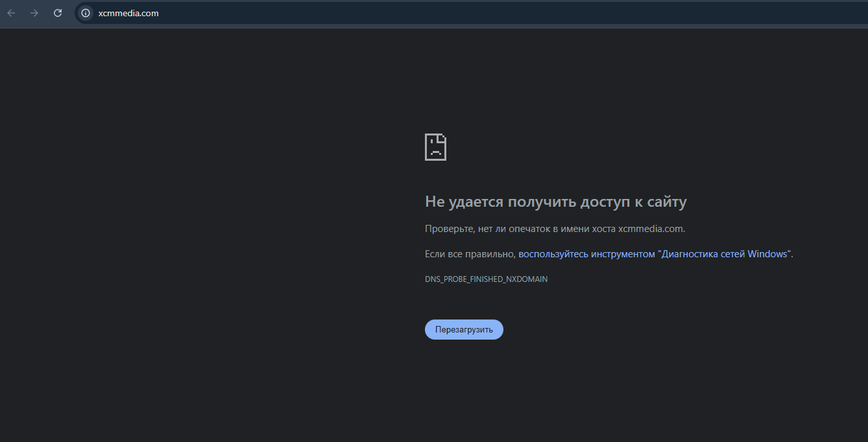The height and width of the screenshot is (442, 868).
Task: Click the word инструментом in the link
Action: pos(623,254)
